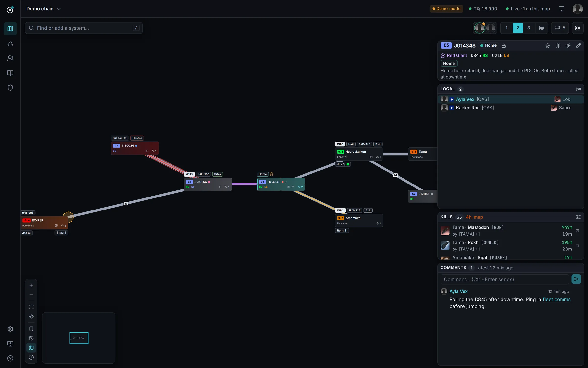Center map on current location
The width and height of the screenshot is (588, 368).
(31, 317)
